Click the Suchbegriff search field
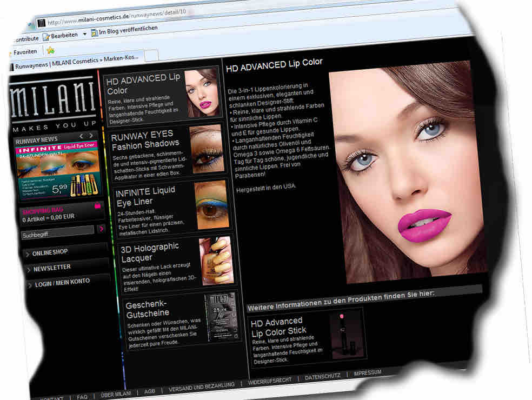 point(57,231)
